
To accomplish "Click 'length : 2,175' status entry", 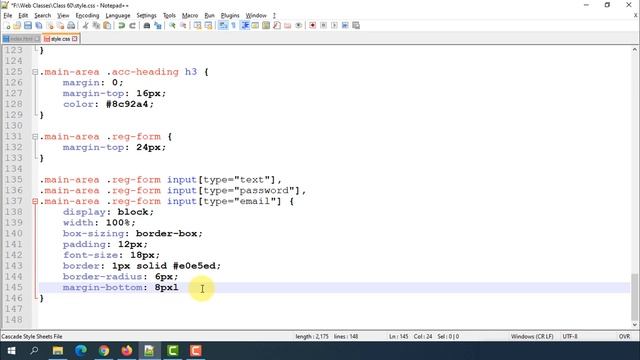I will click(x=312, y=337).
